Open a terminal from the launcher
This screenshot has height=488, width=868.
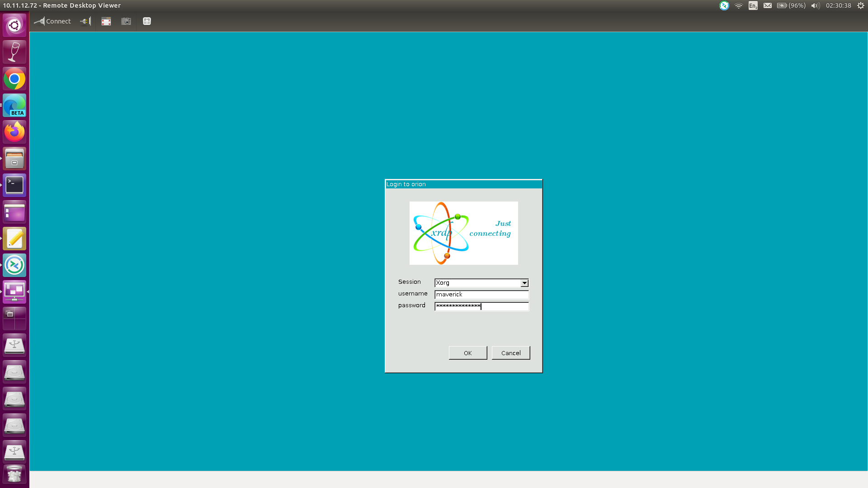click(14, 185)
